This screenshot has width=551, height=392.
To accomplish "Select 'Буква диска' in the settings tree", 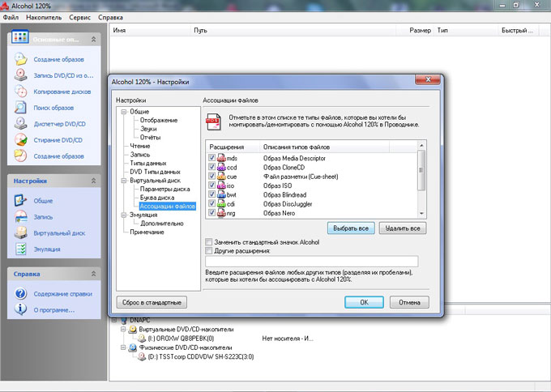I will (x=157, y=198).
